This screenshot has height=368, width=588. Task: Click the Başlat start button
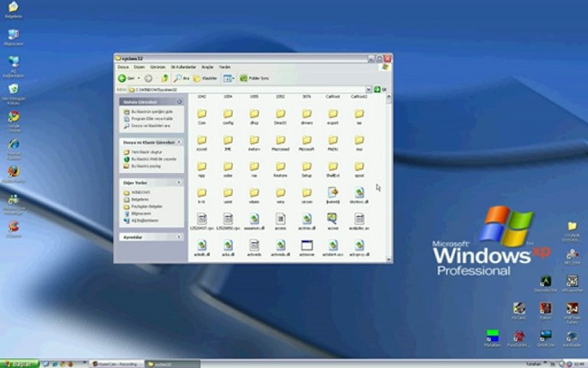click(19, 364)
